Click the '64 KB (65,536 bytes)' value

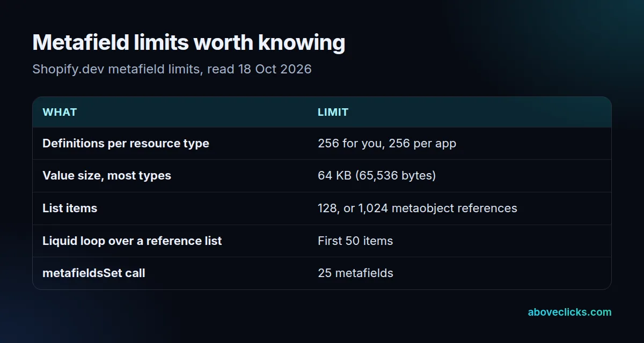(x=377, y=176)
